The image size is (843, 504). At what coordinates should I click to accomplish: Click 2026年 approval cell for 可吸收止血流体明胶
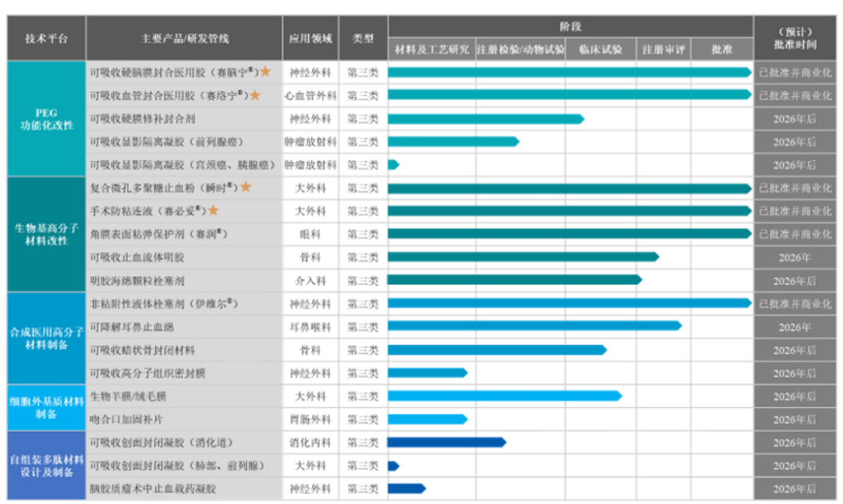(x=795, y=257)
